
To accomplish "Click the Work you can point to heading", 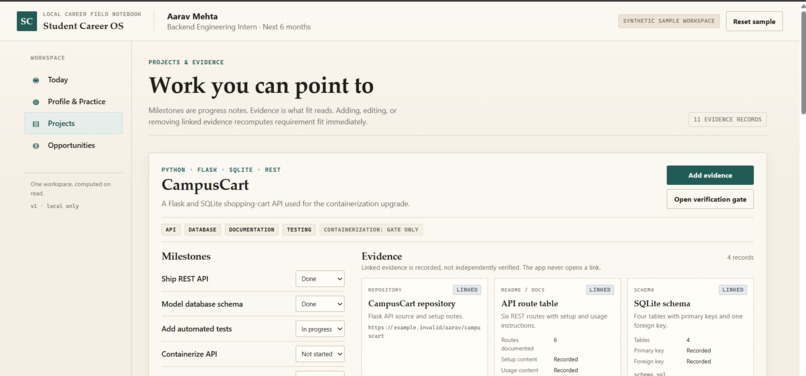I will tap(261, 86).
